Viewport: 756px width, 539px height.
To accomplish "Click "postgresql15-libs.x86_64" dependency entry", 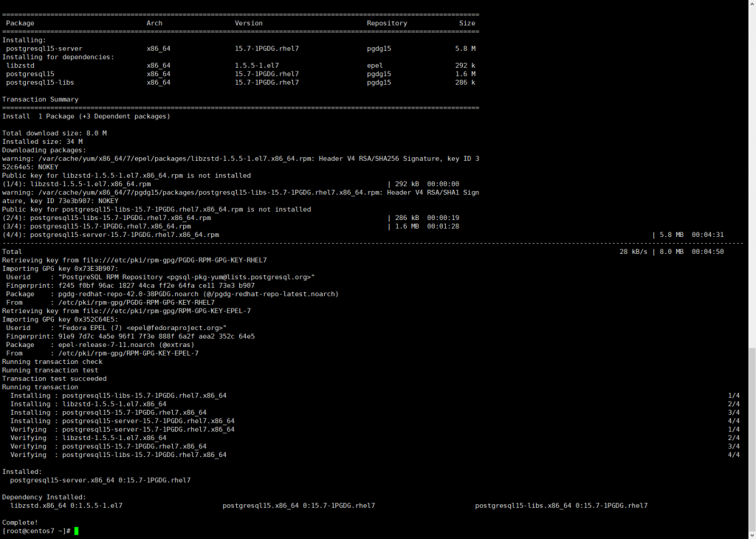I will [x=561, y=506].
